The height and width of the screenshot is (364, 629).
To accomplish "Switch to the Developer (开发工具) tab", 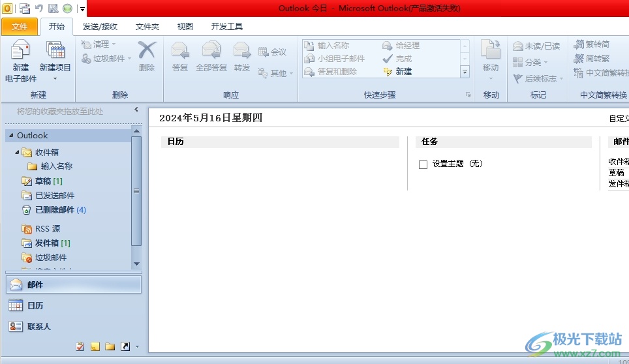I will coord(226,27).
